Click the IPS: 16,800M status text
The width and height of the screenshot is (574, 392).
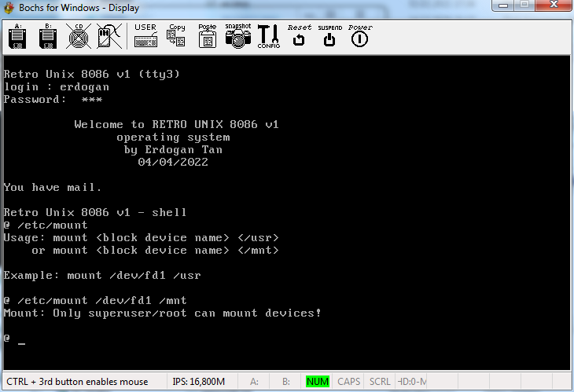coord(198,382)
